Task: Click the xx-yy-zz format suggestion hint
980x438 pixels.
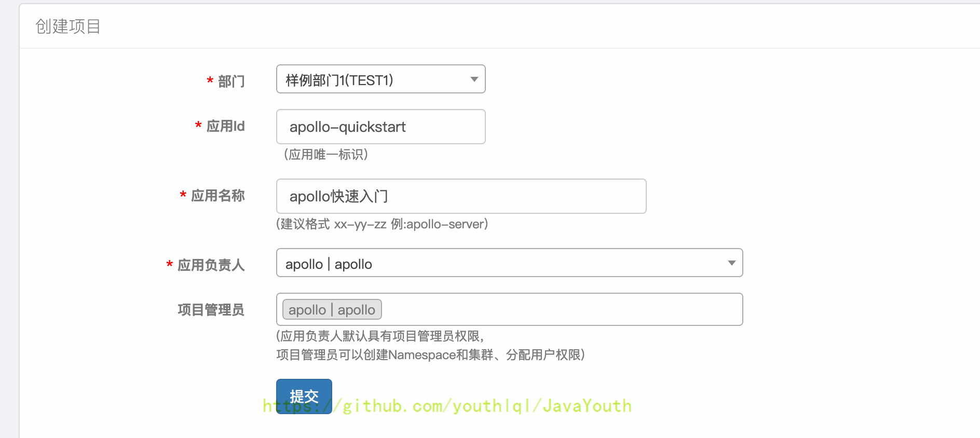Action: (x=382, y=224)
